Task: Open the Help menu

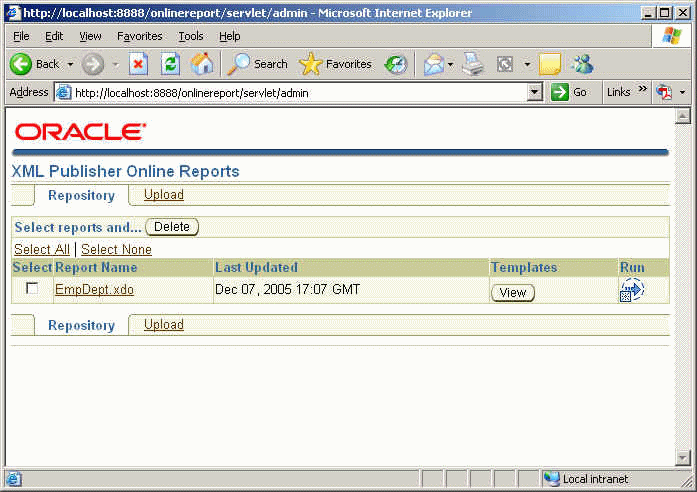Action: point(229,36)
